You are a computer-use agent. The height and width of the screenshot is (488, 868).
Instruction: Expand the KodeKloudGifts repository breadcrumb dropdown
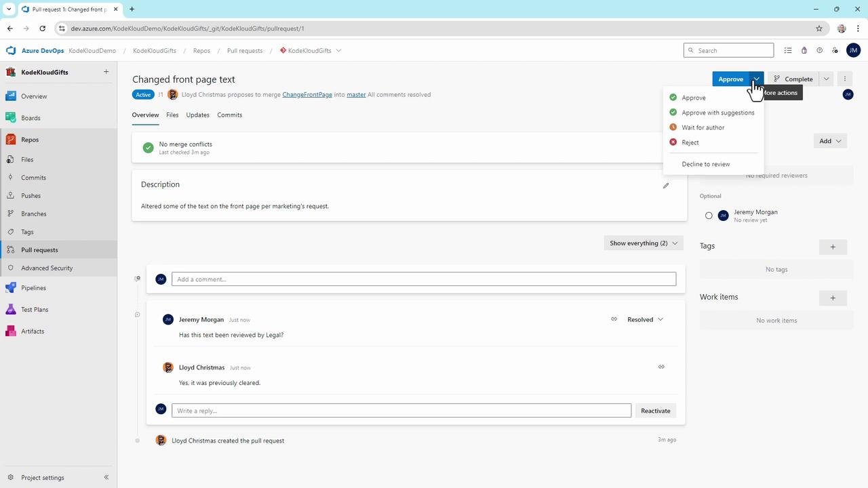pyautogui.click(x=338, y=51)
